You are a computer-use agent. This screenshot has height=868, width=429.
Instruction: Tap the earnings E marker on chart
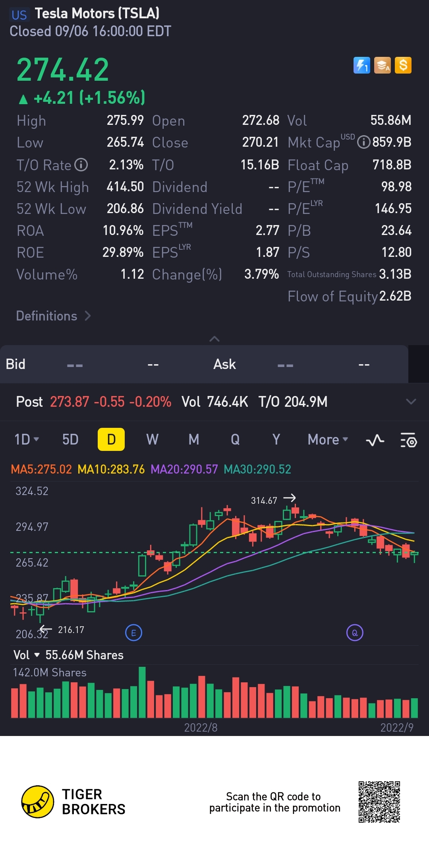pos(133,633)
